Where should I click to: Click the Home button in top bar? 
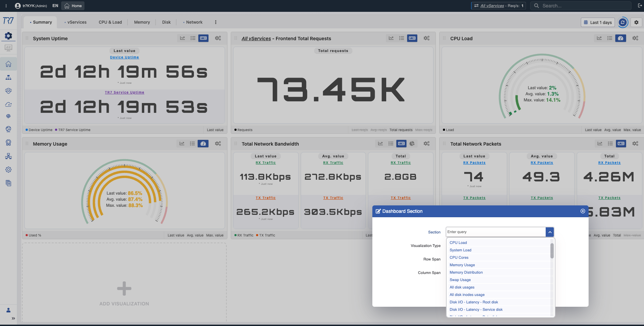click(x=73, y=6)
